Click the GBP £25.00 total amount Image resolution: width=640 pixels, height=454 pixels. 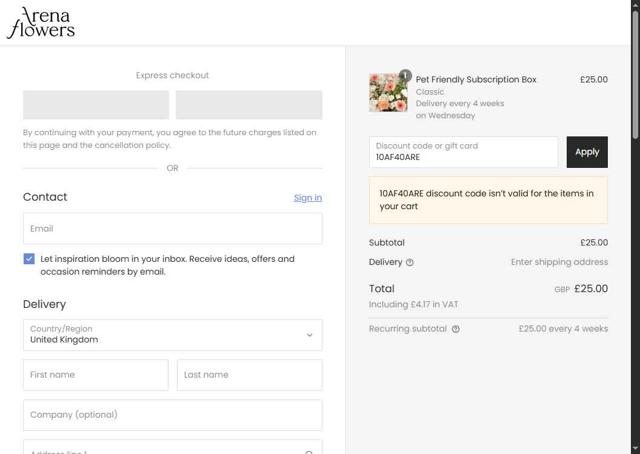click(x=581, y=289)
